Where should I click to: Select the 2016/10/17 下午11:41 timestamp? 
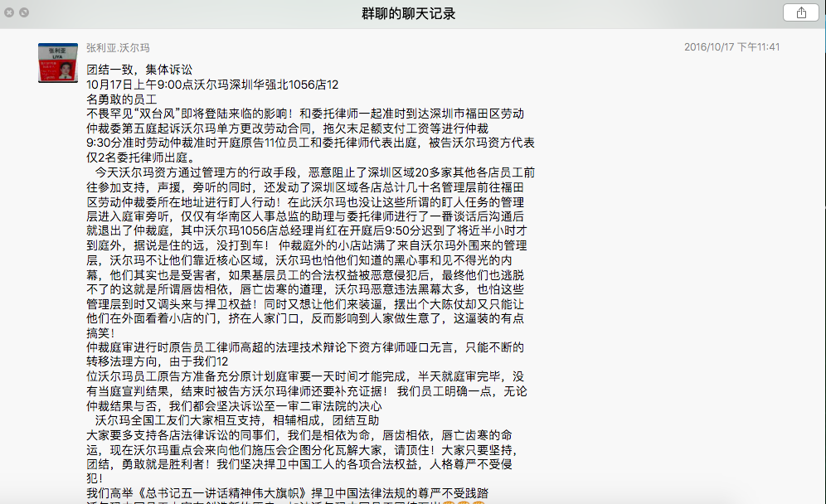pyautogui.click(x=731, y=47)
